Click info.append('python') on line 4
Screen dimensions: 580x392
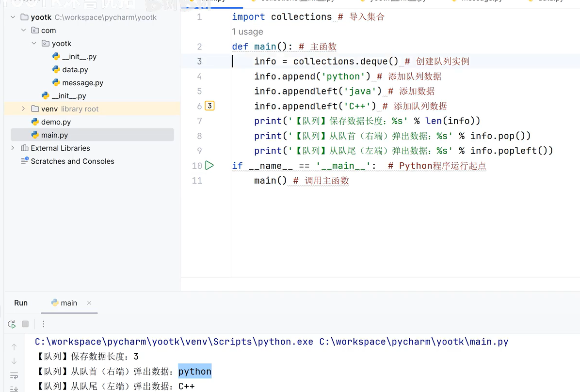click(x=312, y=77)
